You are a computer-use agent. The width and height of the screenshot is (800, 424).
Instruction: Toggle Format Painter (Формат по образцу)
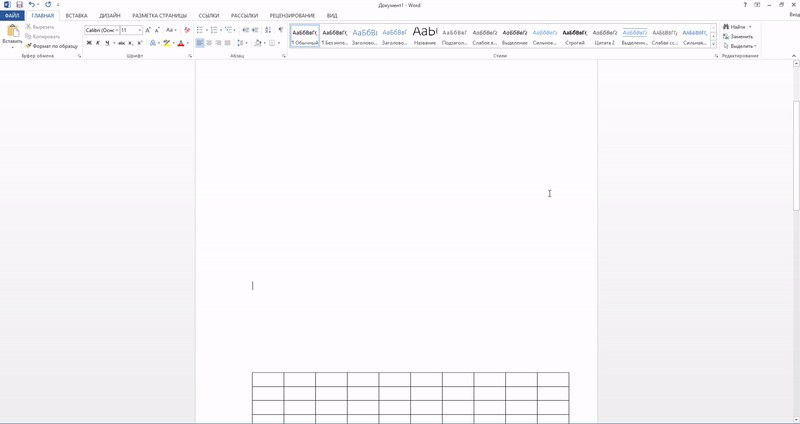click(x=52, y=46)
